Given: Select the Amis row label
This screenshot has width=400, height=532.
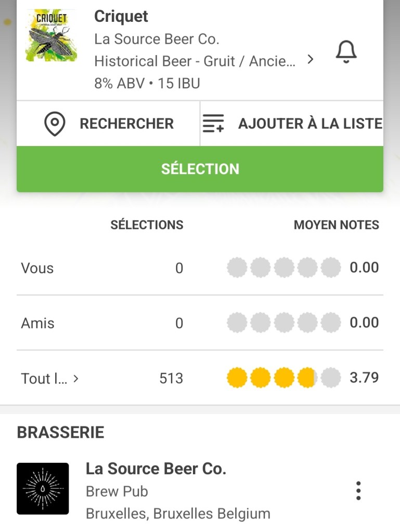Looking at the screenshot, I should pos(37,323).
